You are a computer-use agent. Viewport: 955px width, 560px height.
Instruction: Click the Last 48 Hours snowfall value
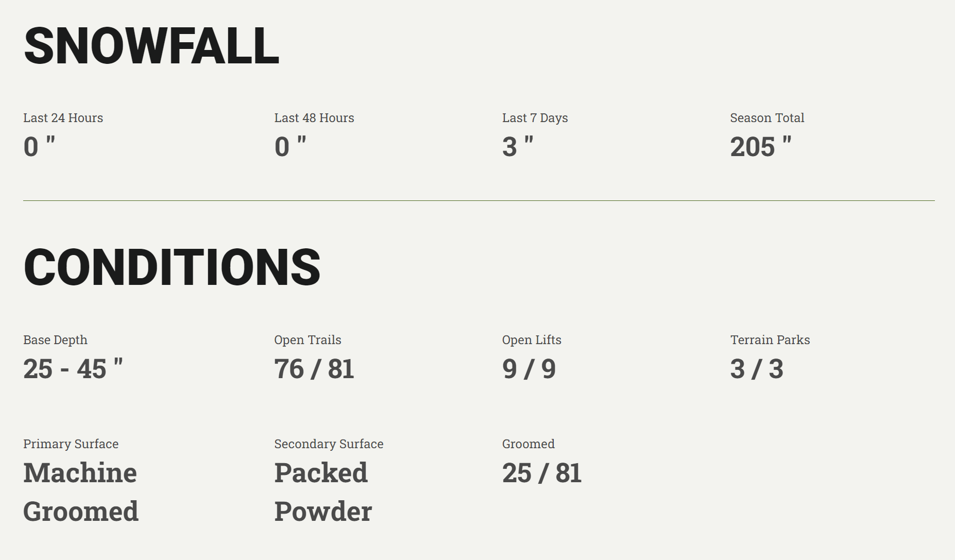(291, 146)
